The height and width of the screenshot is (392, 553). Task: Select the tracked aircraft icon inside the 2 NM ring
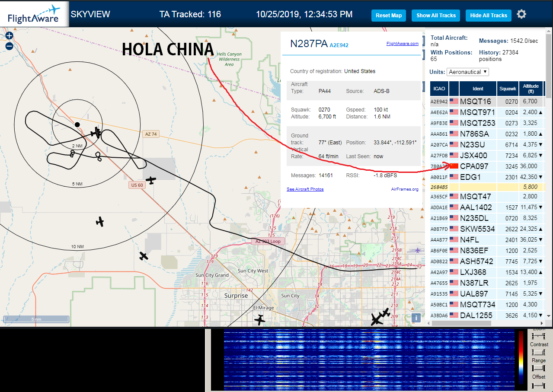[96, 132]
